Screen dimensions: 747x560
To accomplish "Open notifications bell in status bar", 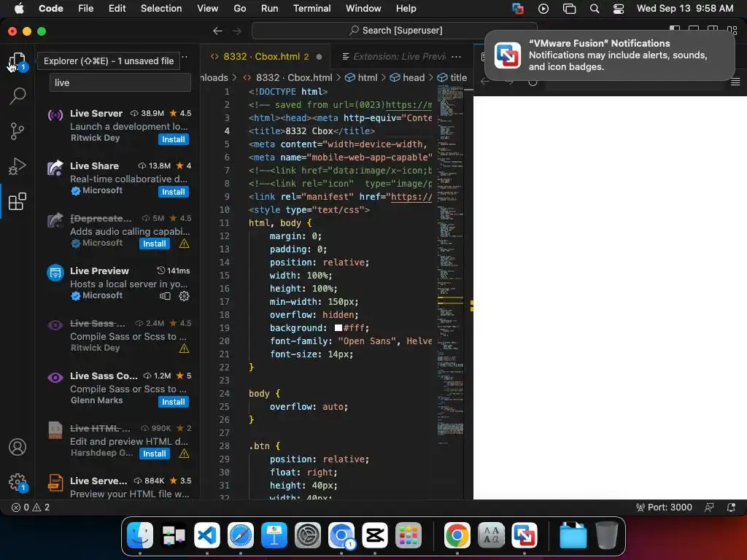I will coord(731,507).
